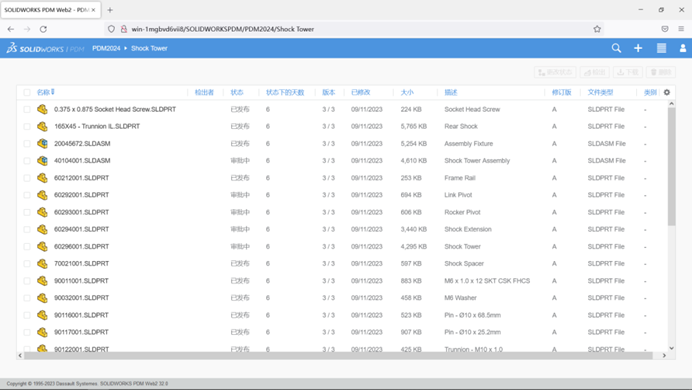Sort by the 描述 column header
This screenshot has width=692, height=390.
pos(451,92)
